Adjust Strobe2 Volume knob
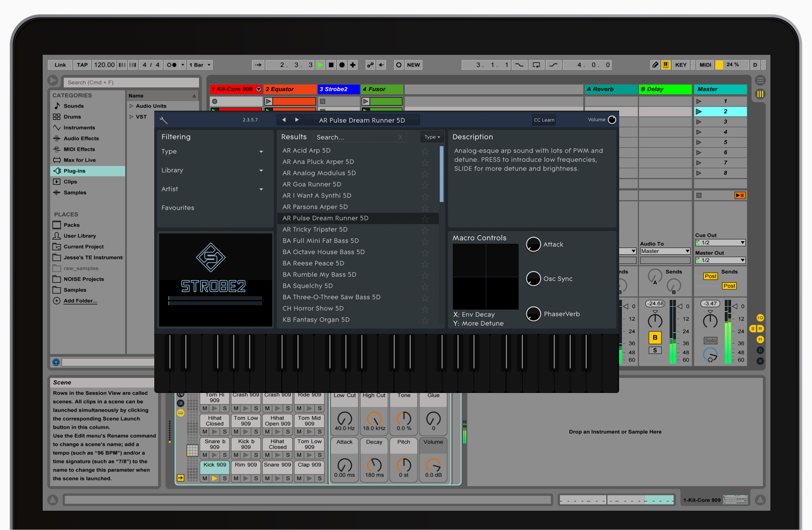812x530 pixels. 612,120
